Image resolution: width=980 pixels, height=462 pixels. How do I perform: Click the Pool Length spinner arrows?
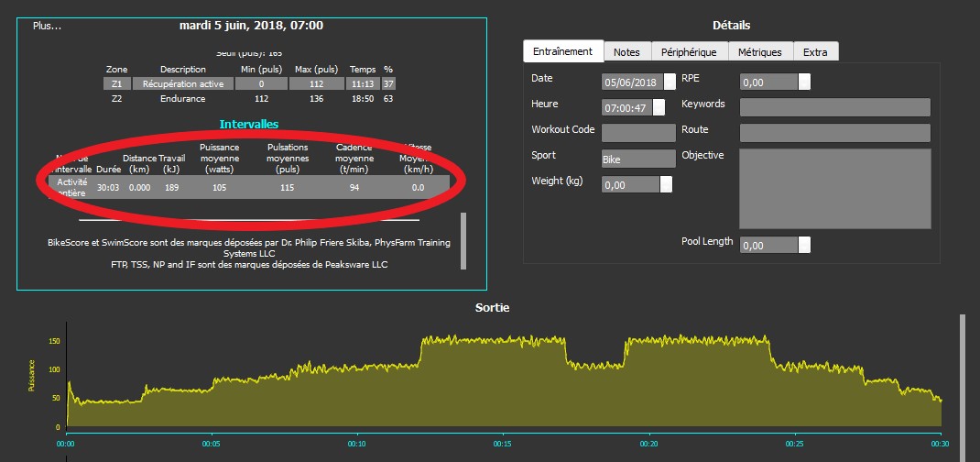(x=804, y=245)
